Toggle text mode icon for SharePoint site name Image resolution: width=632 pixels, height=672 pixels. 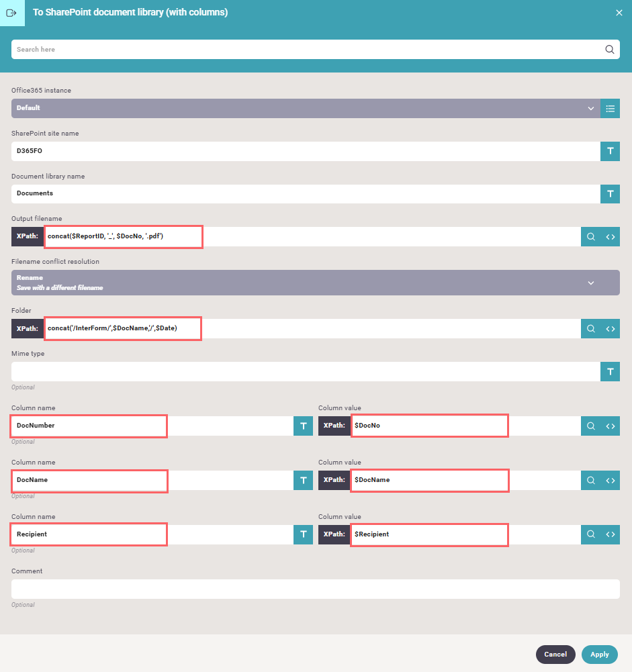[610, 151]
